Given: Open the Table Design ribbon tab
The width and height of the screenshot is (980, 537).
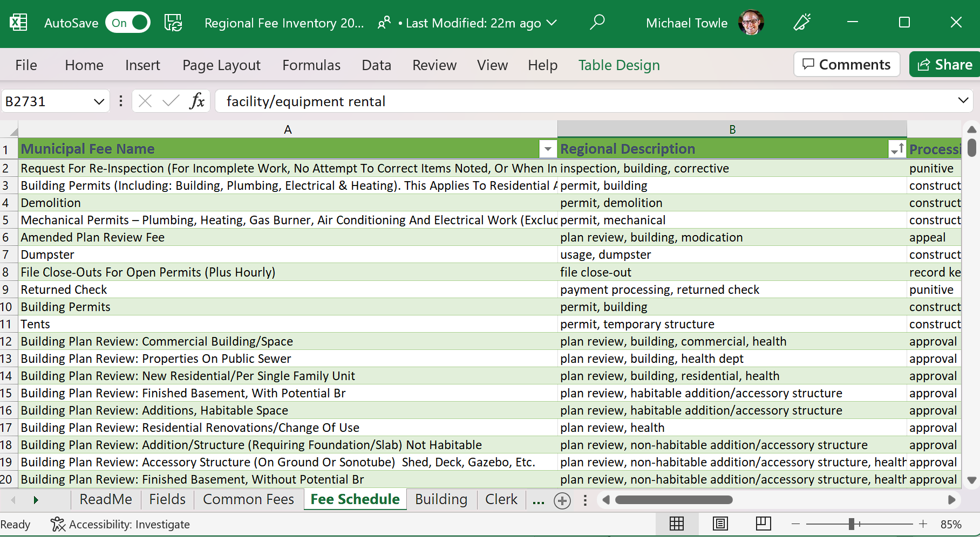Looking at the screenshot, I should (x=619, y=65).
